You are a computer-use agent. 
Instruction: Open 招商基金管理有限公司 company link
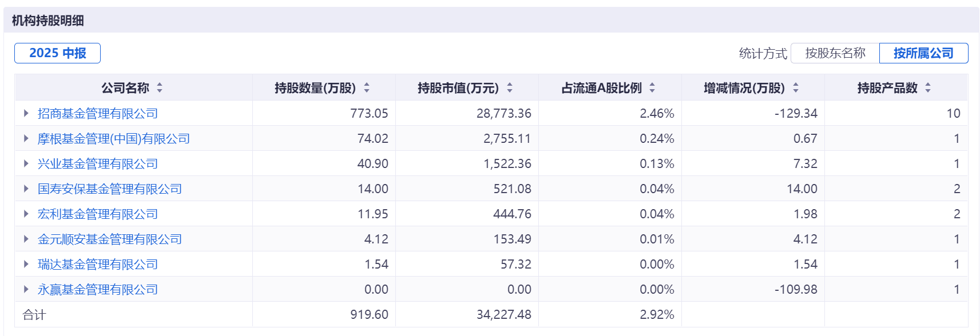pyautogui.click(x=98, y=114)
